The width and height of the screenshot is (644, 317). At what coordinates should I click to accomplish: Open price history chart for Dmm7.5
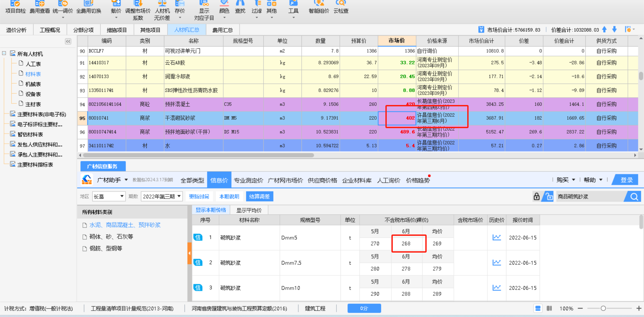497,263
